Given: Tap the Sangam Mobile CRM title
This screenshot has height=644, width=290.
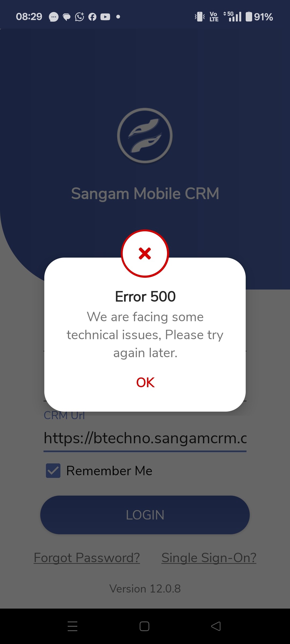Looking at the screenshot, I should pos(145,194).
